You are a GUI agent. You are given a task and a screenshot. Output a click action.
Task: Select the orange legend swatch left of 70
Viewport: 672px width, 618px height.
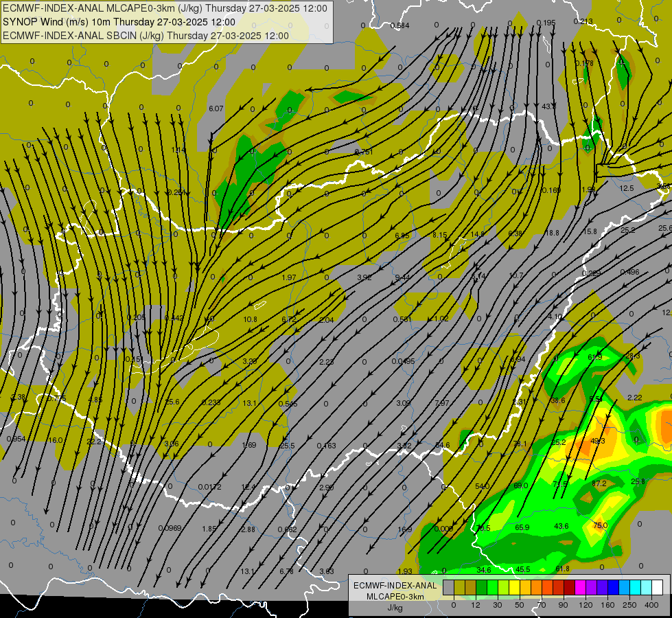pyautogui.click(x=537, y=587)
